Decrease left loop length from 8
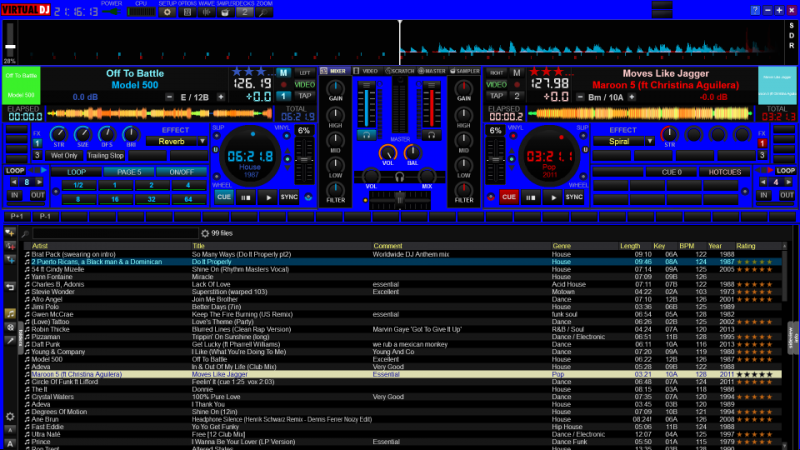 click(x=14, y=182)
